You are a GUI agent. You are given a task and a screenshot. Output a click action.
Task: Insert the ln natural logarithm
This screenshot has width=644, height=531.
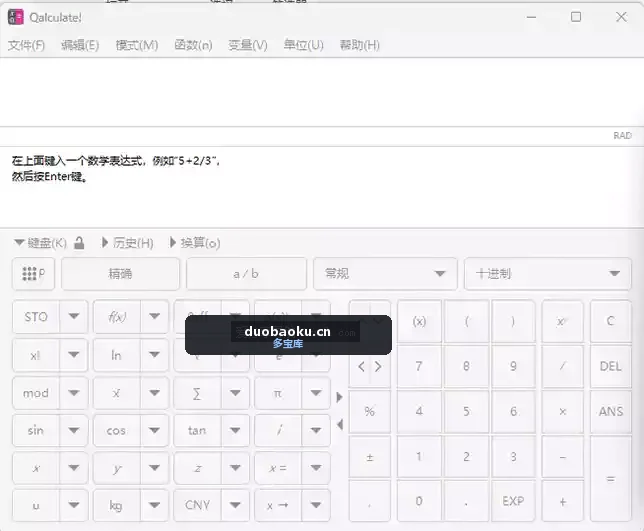coord(117,355)
